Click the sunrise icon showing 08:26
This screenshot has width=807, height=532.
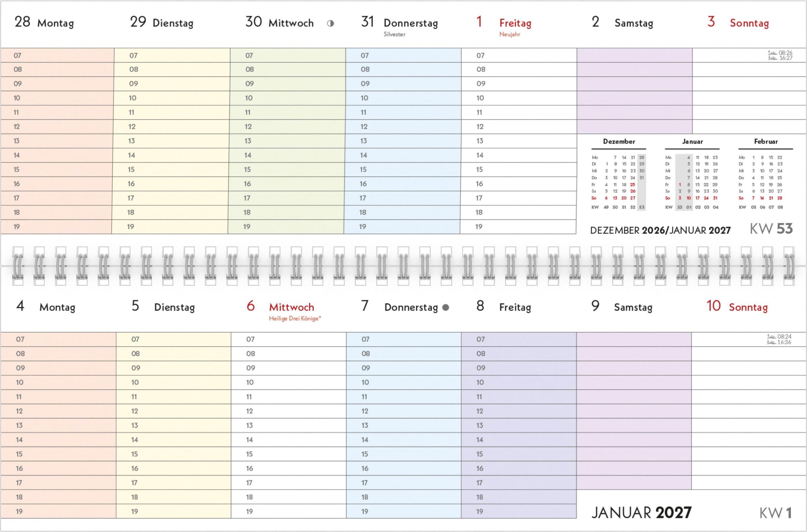[x=772, y=52]
